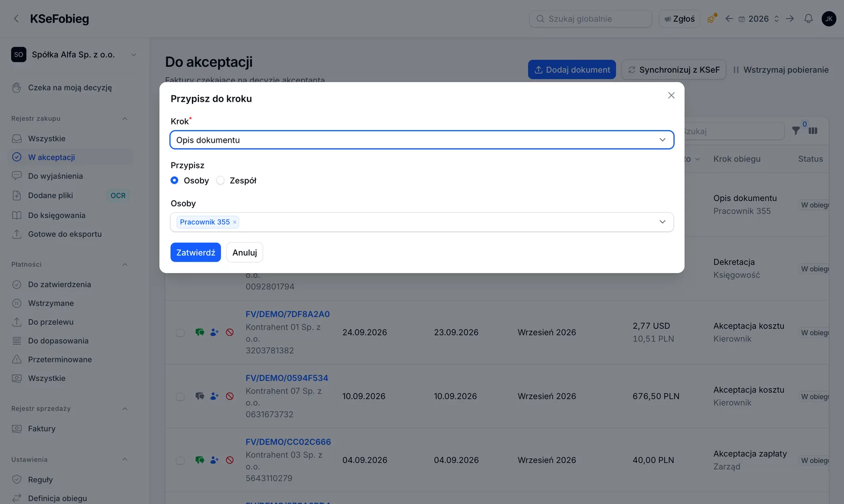Remove the Pracownik 355 tag
This screenshot has width=844, height=504.
coord(235,222)
